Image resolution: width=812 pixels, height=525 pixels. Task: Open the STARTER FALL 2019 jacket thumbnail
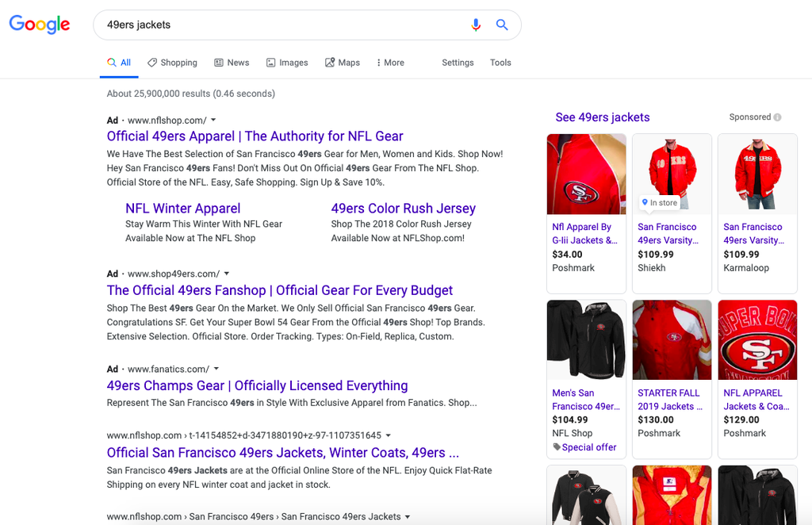point(672,340)
